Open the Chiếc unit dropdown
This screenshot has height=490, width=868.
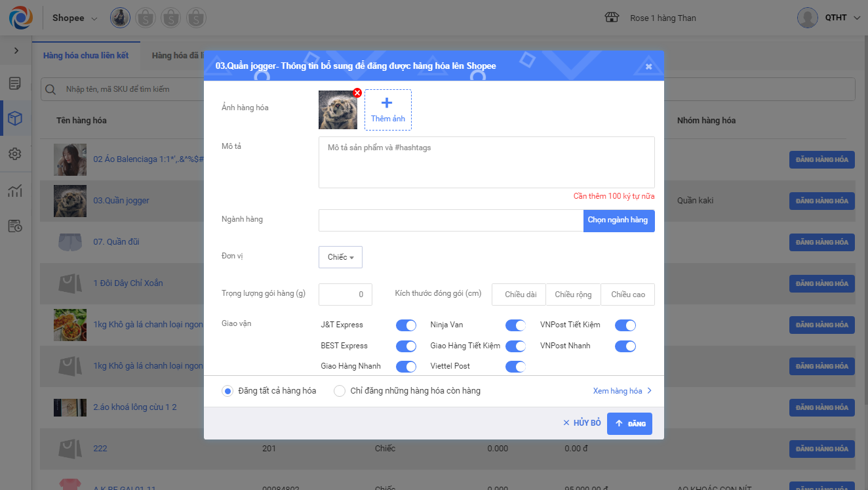click(340, 257)
